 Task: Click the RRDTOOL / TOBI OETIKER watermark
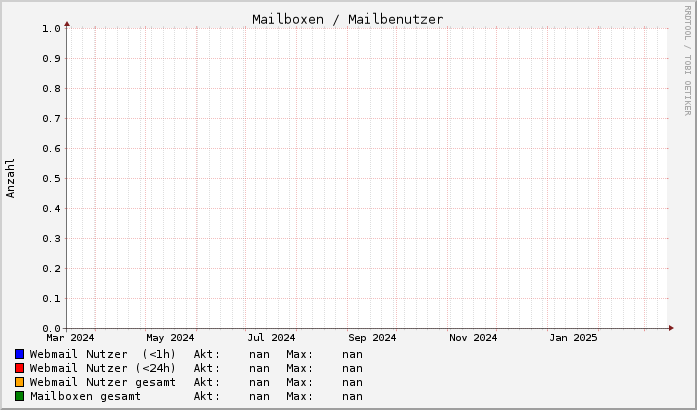click(x=687, y=59)
